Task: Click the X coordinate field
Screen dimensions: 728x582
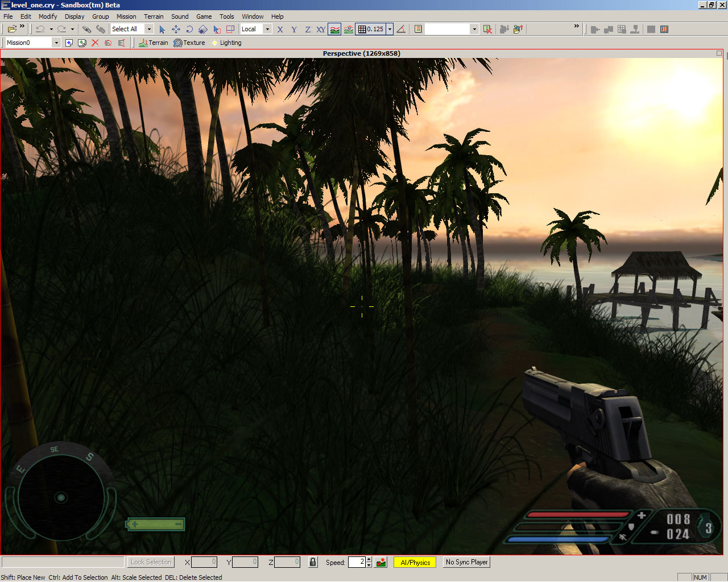Action: (204, 562)
